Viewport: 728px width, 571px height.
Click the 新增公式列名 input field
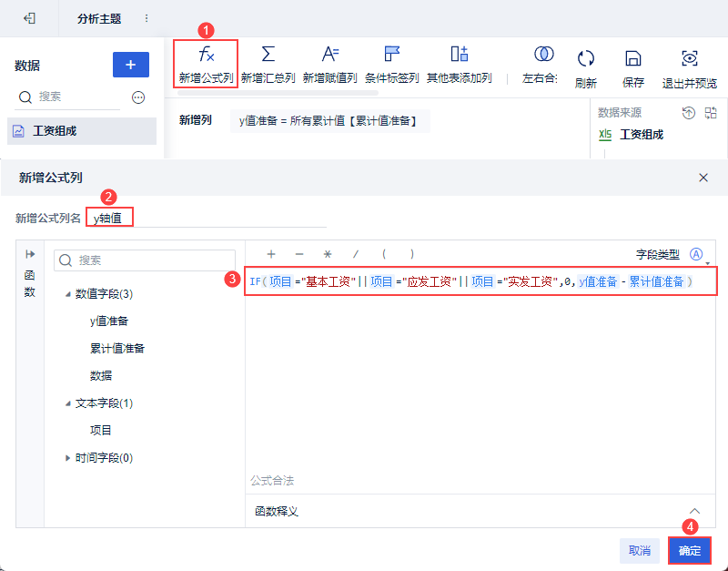pos(207,218)
